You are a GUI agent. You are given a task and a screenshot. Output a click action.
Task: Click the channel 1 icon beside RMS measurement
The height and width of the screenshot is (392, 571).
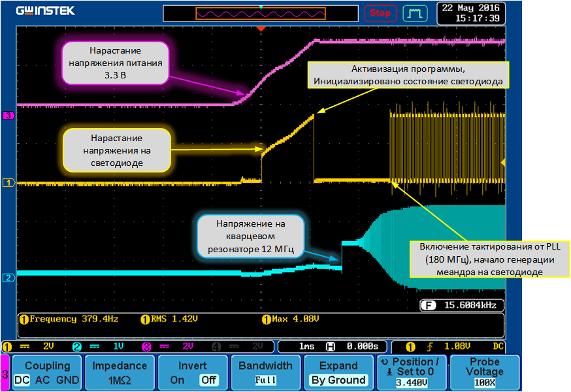(145, 319)
